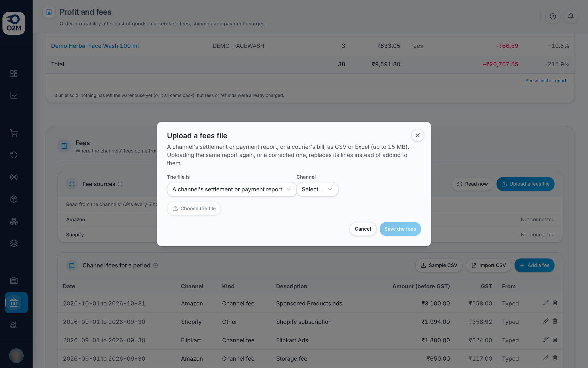The height and width of the screenshot is (368, 588).
Task: Open the stacked cubes inventory sidebar icon
Action: point(14,221)
